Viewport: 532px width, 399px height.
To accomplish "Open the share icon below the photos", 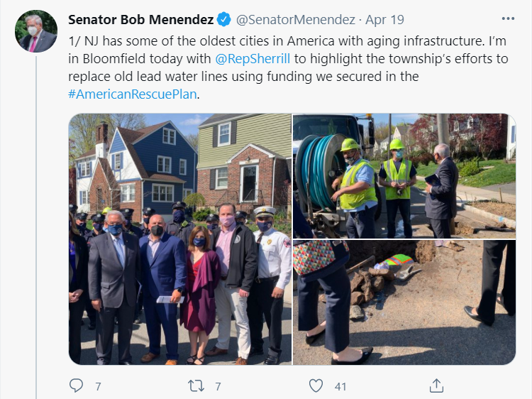I will (x=436, y=386).
